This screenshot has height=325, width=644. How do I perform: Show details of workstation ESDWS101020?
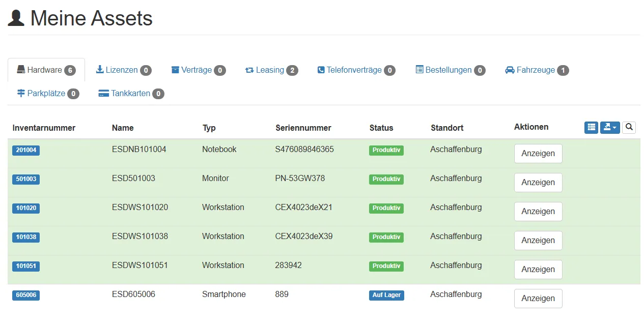click(538, 212)
